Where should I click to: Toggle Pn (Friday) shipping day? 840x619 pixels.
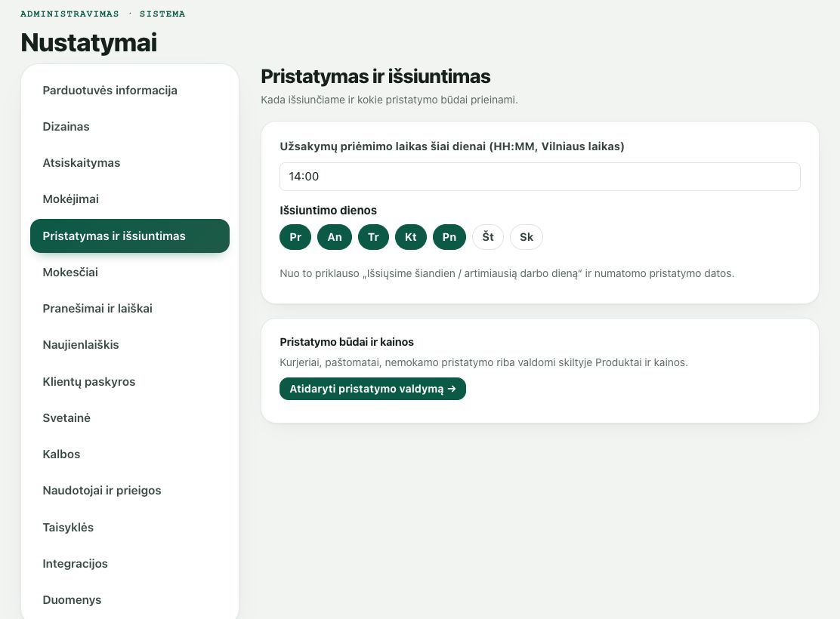(x=449, y=237)
